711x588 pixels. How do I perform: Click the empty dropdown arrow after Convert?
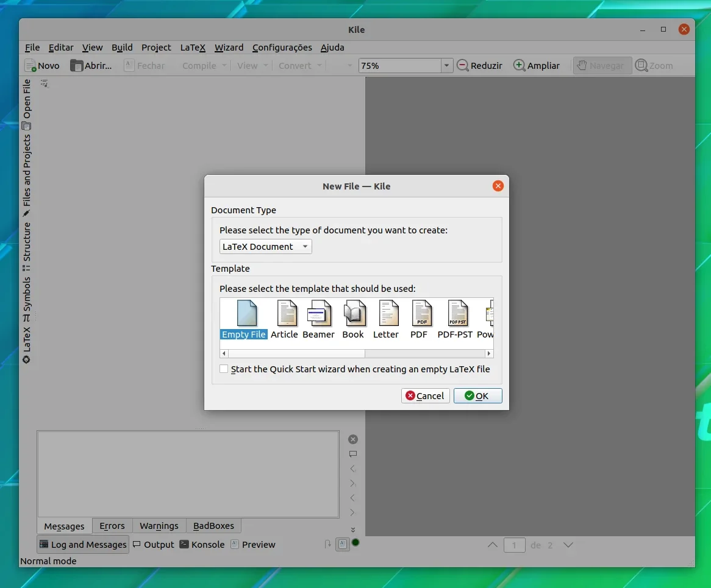349,66
